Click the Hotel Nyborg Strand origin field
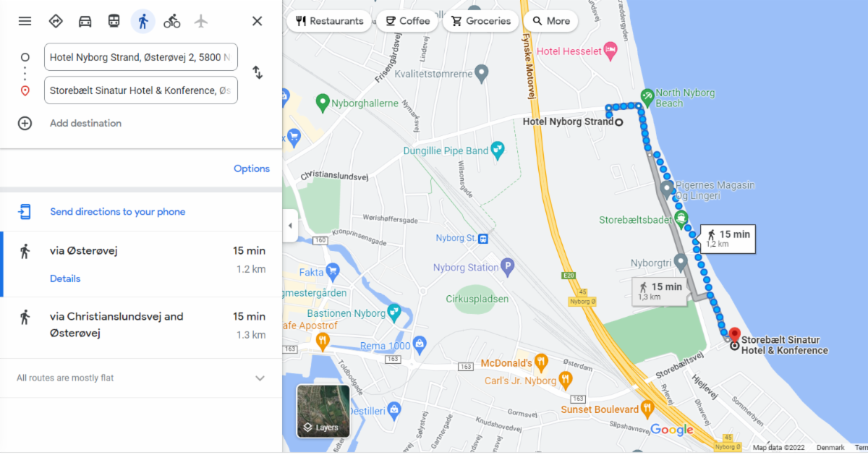Image resolution: width=868 pixels, height=455 pixels. (x=141, y=57)
